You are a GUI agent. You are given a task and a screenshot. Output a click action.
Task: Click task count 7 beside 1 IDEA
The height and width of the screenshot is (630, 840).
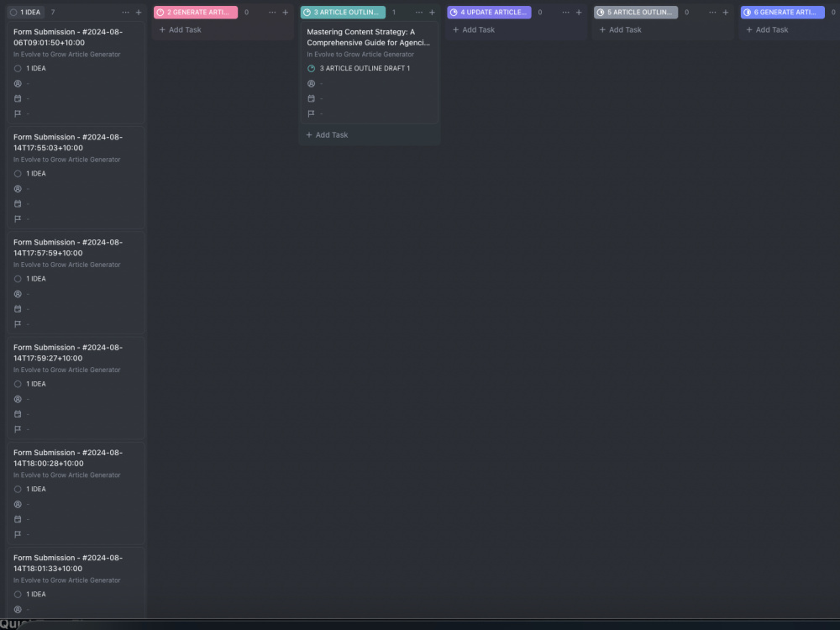(52, 13)
